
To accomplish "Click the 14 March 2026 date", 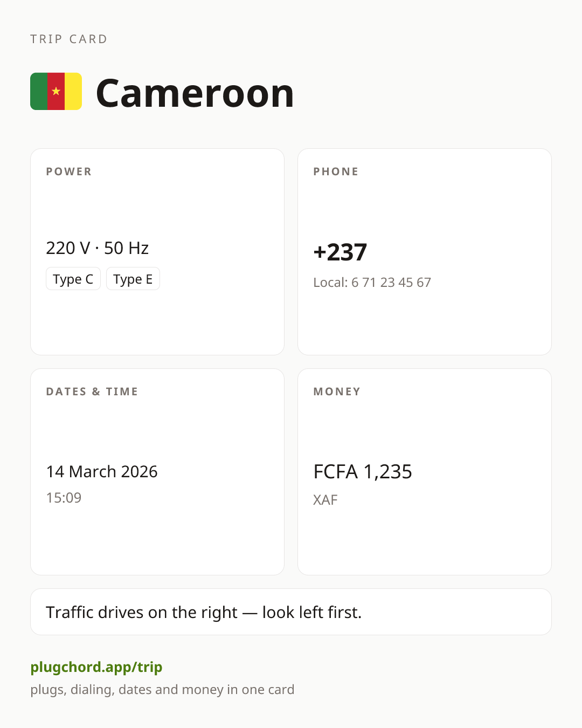I will [102, 472].
